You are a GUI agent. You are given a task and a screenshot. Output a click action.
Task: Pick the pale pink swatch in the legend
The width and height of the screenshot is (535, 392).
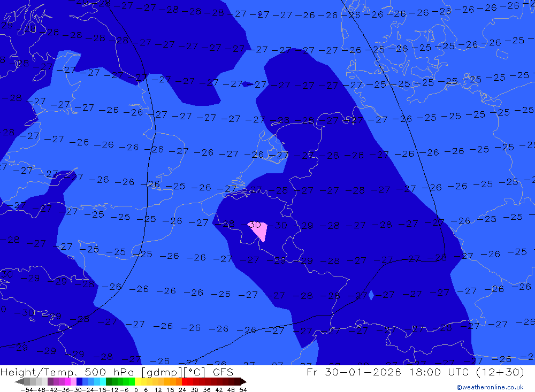[x=73, y=381]
